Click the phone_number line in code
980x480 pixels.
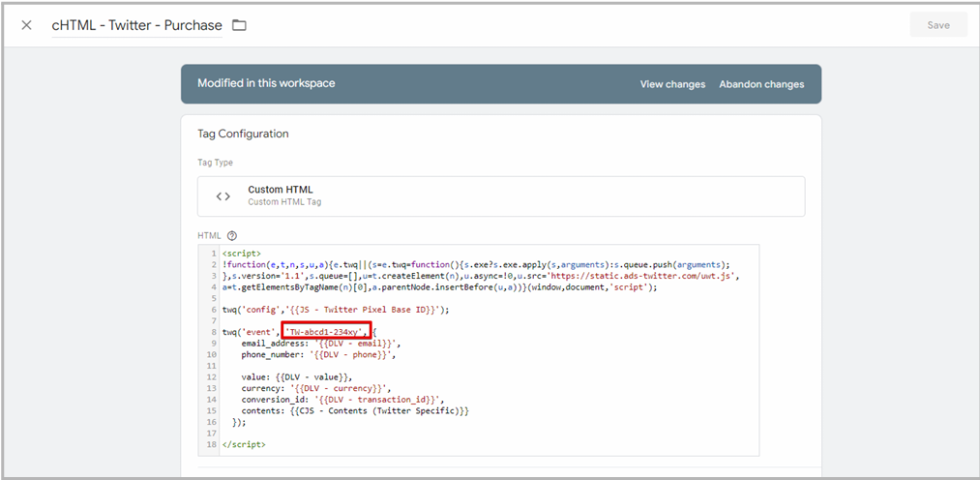click(x=319, y=354)
